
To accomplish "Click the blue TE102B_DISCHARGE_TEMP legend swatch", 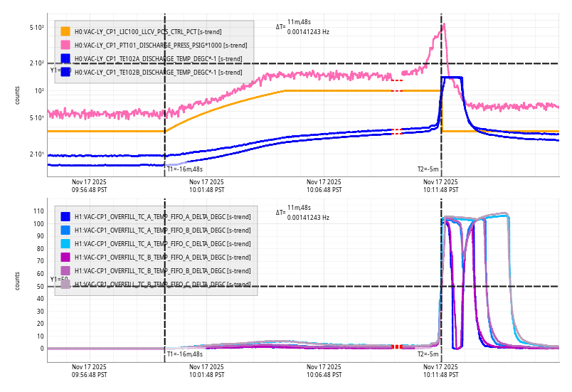I will 65,72.
